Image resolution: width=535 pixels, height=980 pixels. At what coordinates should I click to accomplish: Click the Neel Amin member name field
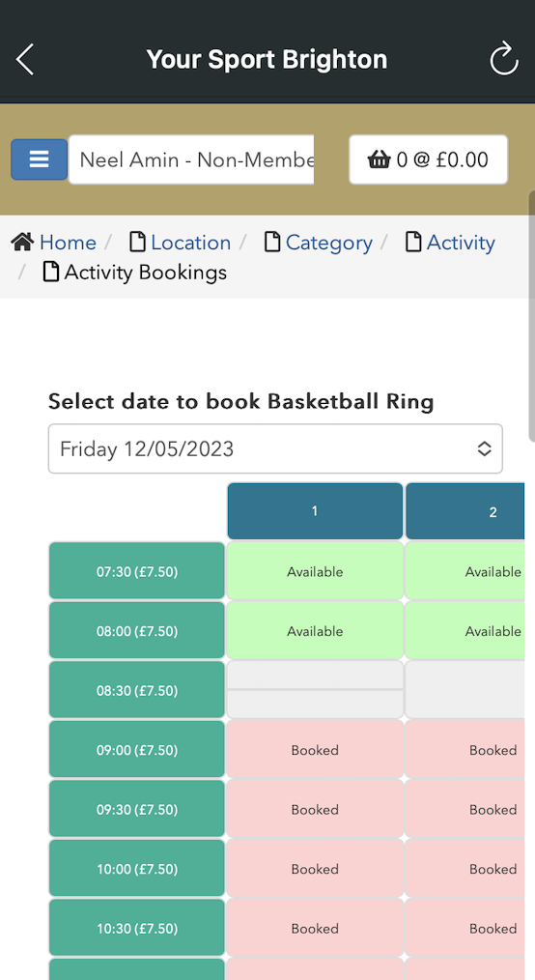(191, 159)
